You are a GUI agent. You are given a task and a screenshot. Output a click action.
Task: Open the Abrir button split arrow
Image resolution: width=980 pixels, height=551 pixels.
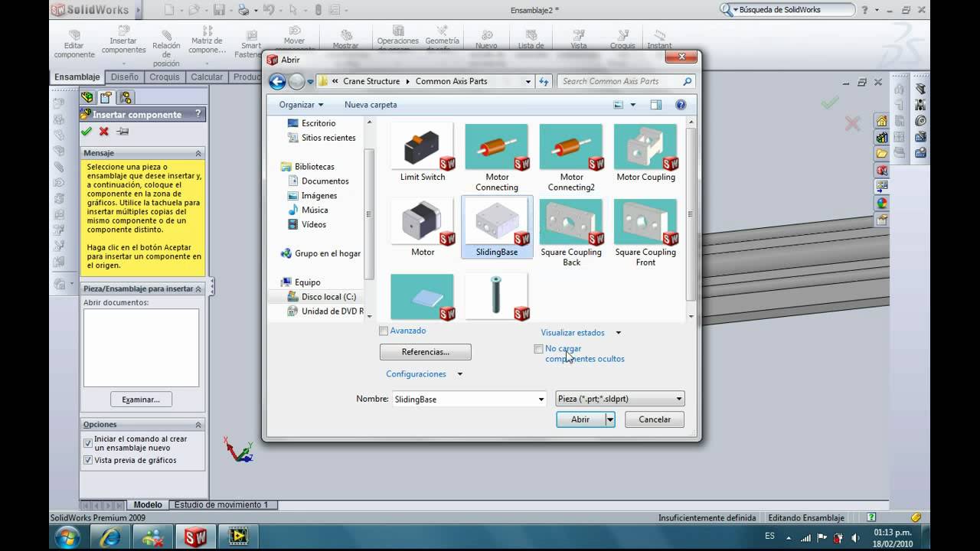pyautogui.click(x=610, y=419)
